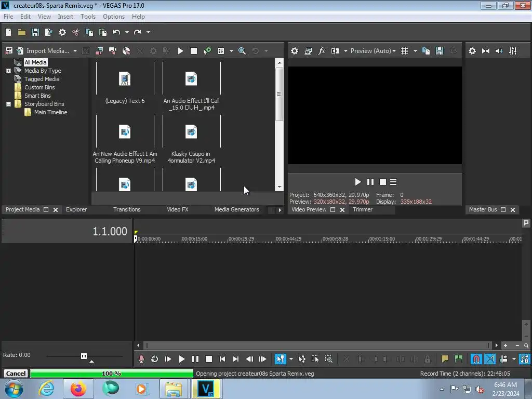Switch to Media Generators tab

click(236, 210)
